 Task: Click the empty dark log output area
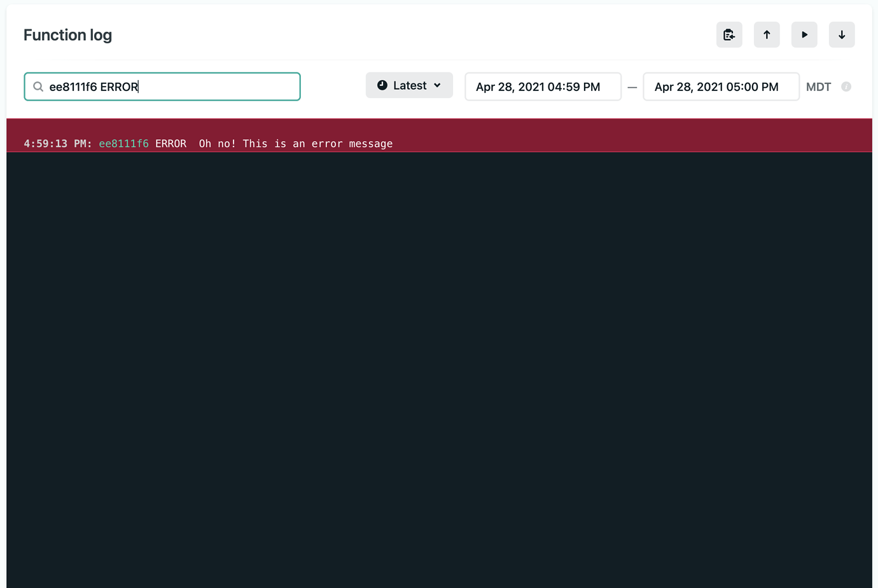(x=439, y=369)
